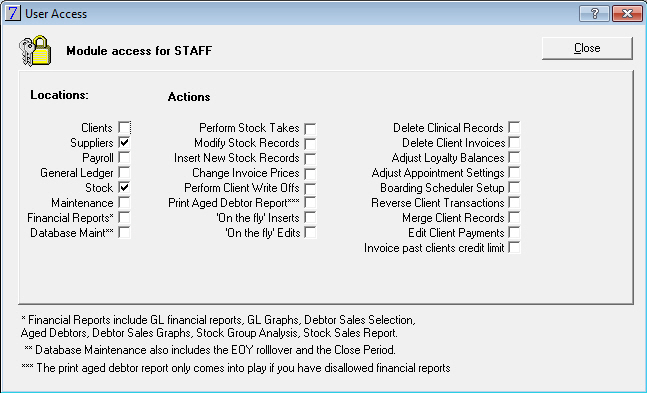The height and width of the screenshot is (393, 647).
Task: Tick the Database Maint checkbox
Action: tap(124, 232)
